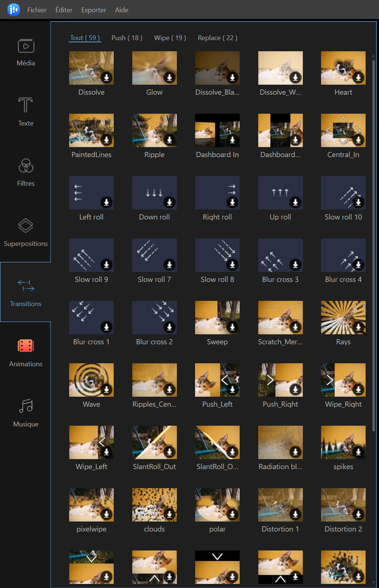This screenshot has width=379, height=588.
Task: Select the SlantRoll_O... transition thumbnail
Action: tap(217, 442)
